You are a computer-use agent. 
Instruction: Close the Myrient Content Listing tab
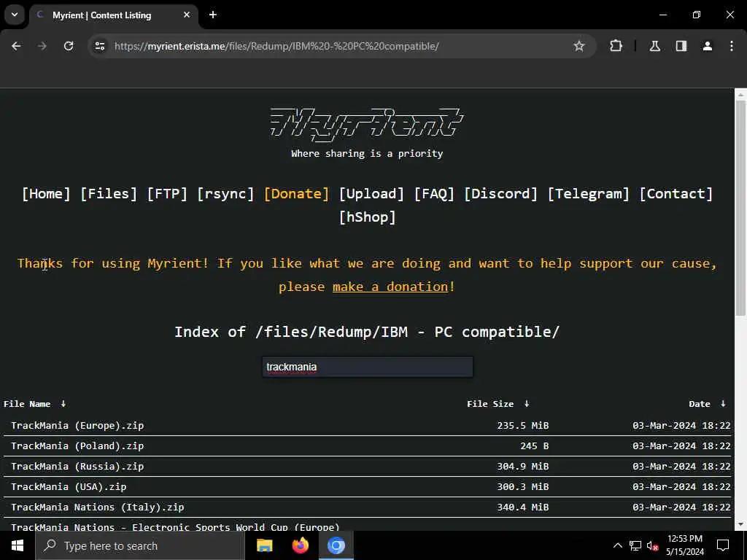point(187,15)
